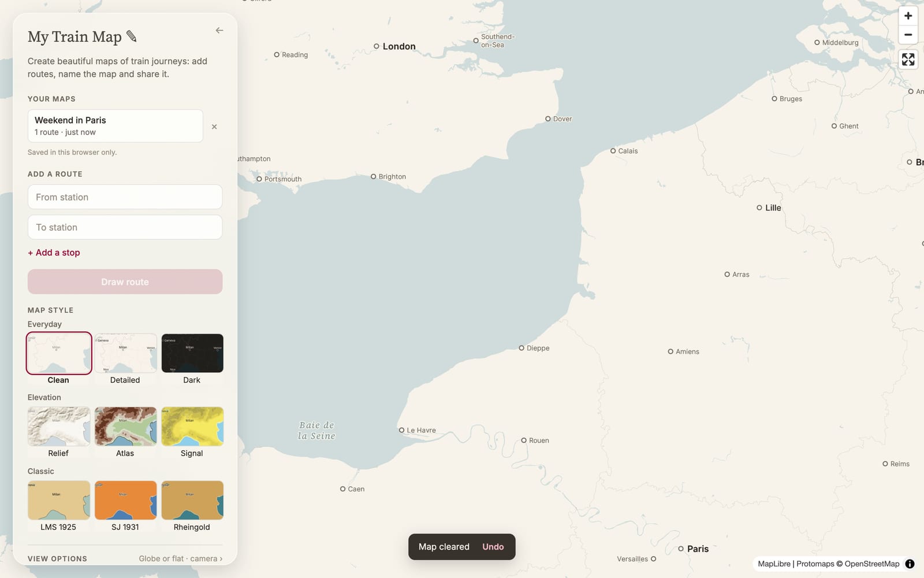Collapse the sidebar with the back arrow
This screenshot has height=578, width=924.
point(219,30)
